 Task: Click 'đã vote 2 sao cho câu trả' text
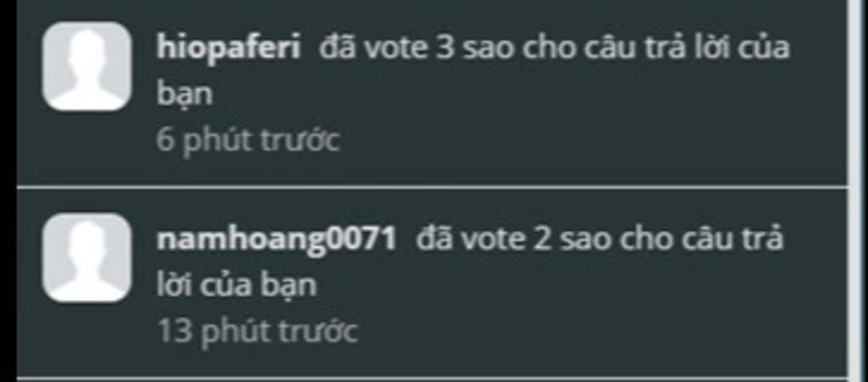point(600,240)
